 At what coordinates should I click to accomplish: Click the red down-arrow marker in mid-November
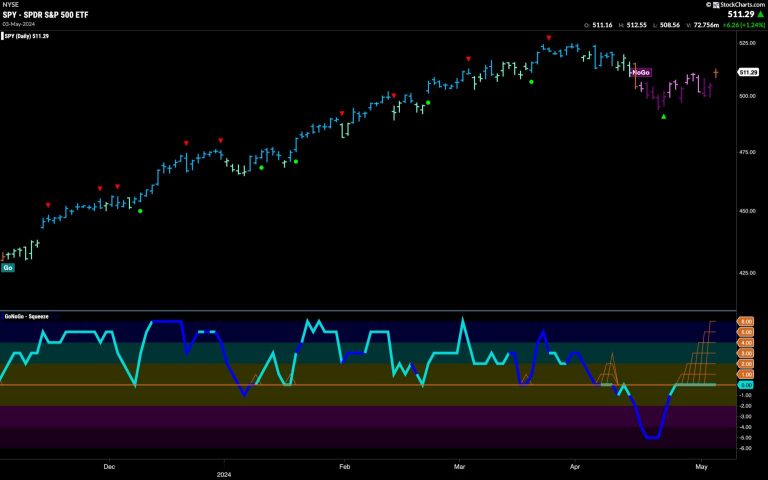point(48,205)
